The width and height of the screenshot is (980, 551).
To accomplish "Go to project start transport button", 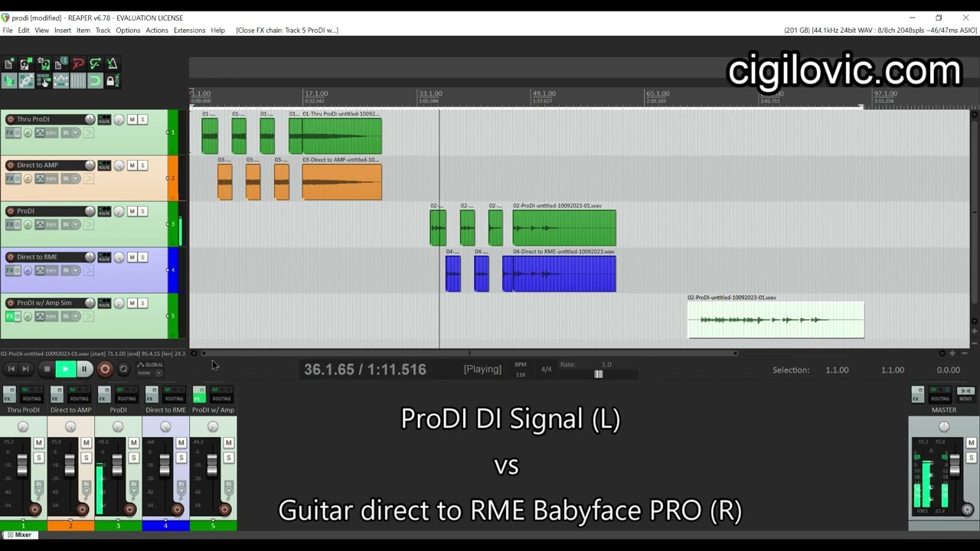I will (x=11, y=369).
